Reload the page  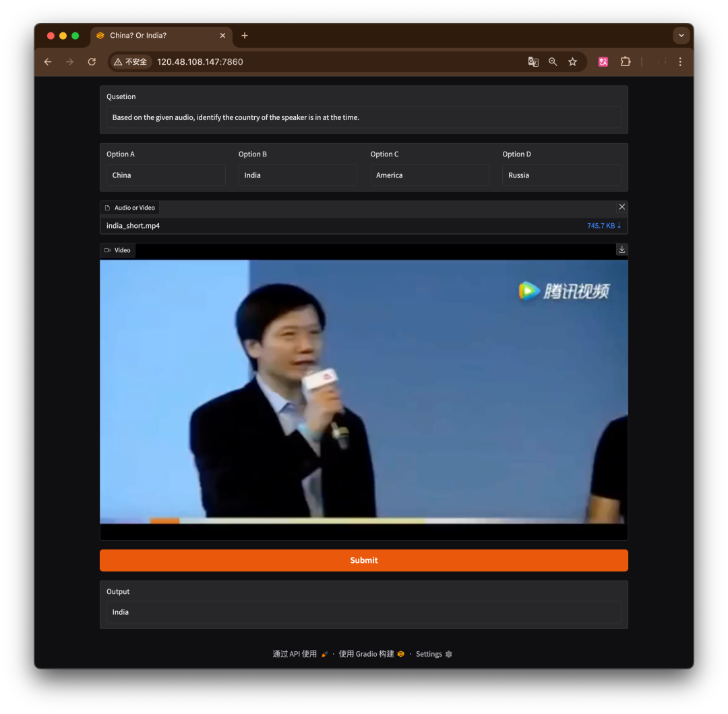click(x=92, y=62)
